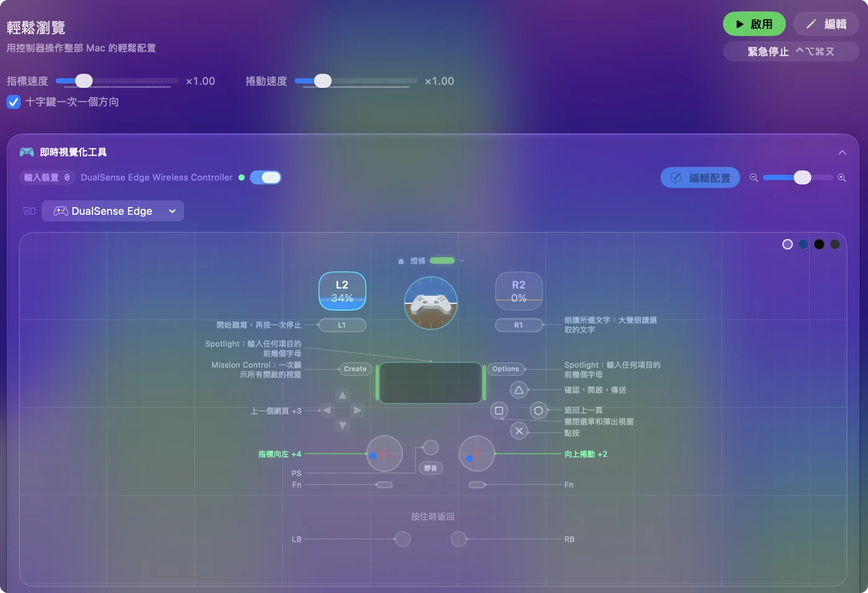Viewport: 868px width, 593px height.
Task: Click the 編輯 edit button
Action: [826, 24]
